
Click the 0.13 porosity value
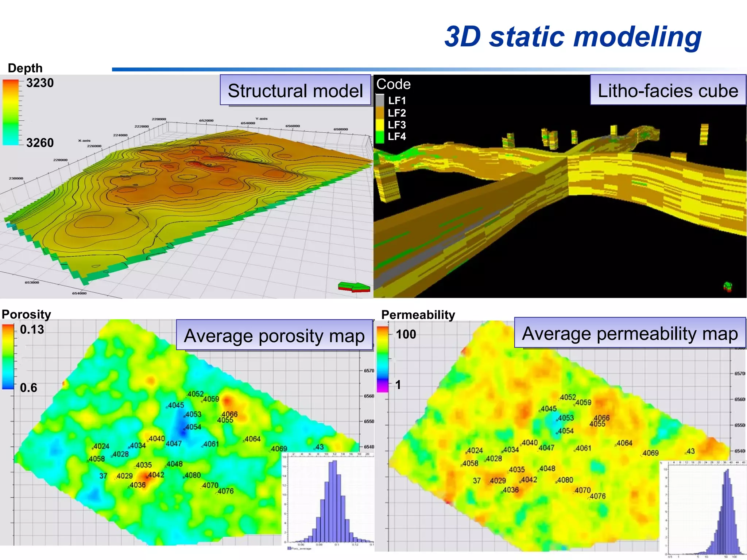click(x=32, y=330)
